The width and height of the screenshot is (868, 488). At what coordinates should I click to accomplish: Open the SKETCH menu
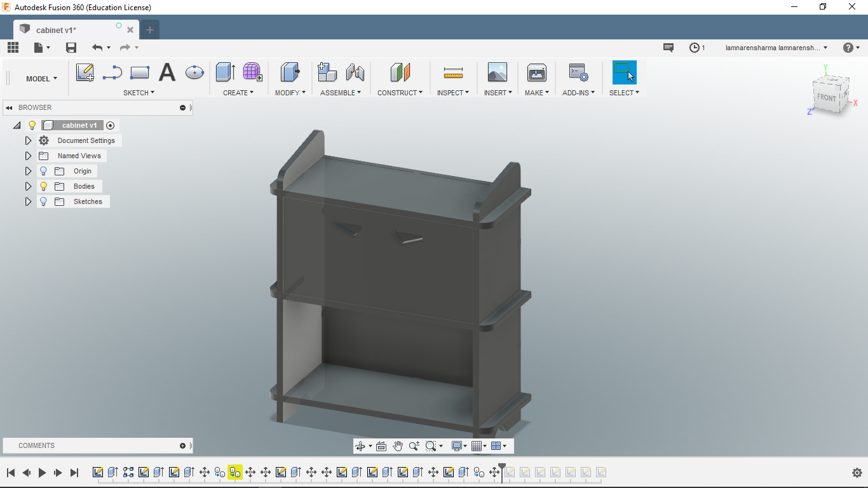(139, 93)
